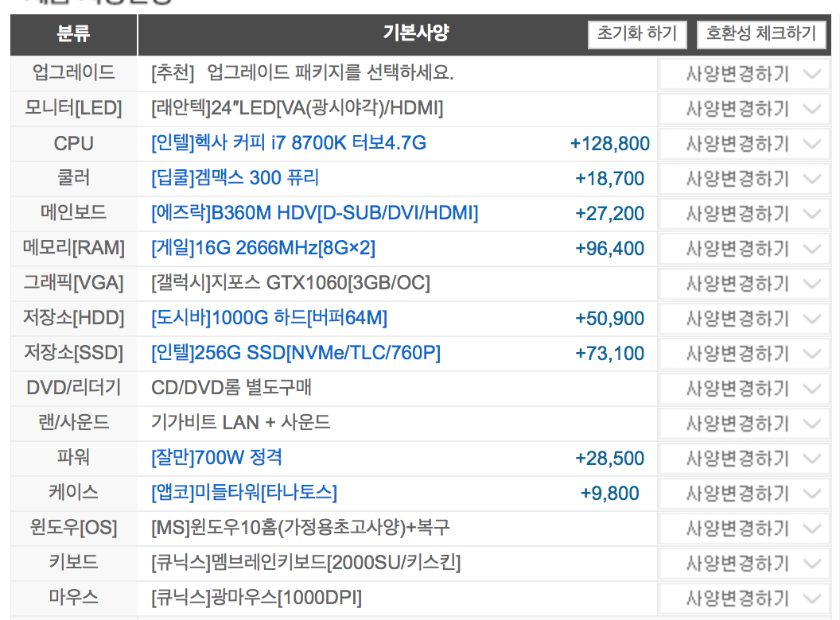
Task: Click the [게일]16G 2666MHz memory link
Action: coord(263,248)
